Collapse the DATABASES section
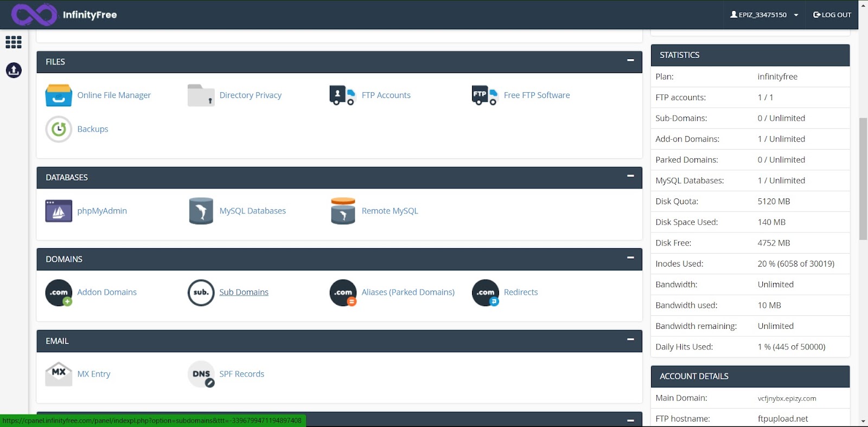The image size is (868, 427). [x=630, y=176]
